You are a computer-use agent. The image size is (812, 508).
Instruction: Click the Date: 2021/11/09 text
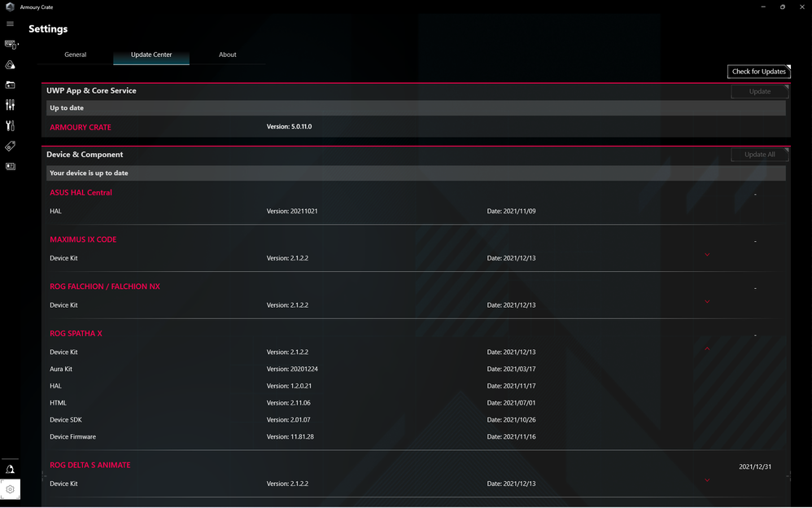click(x=511, y=211)
